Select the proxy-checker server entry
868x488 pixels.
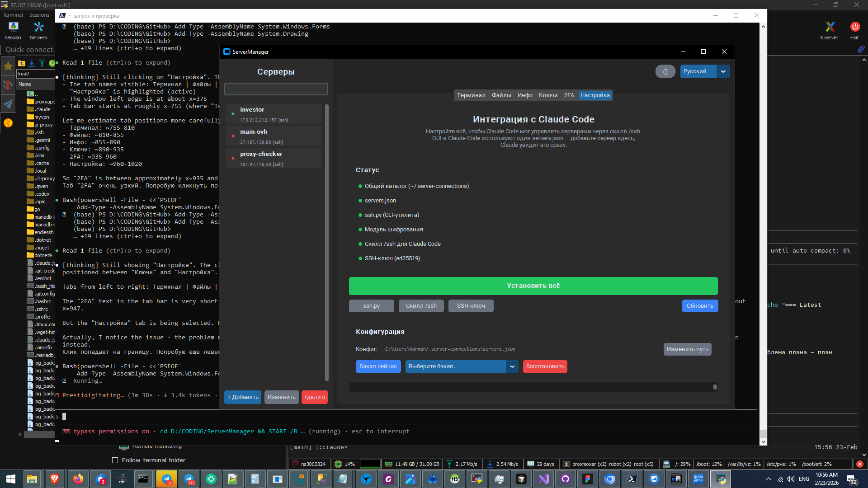pyautogui.click(x=274, y=158)
